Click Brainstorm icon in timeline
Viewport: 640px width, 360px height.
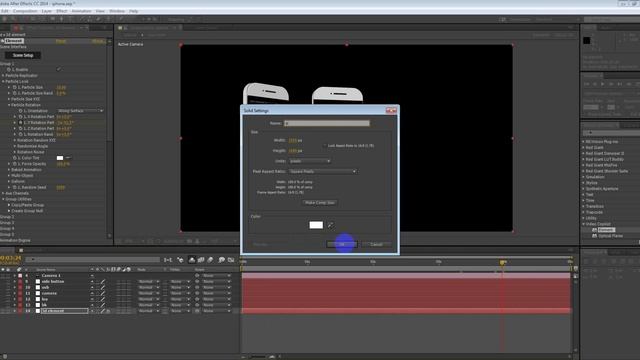click(222, 260)
